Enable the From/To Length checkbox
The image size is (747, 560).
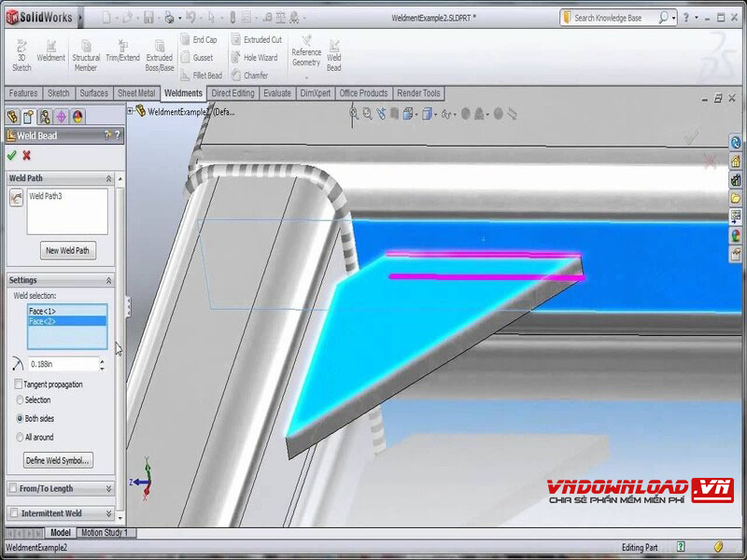[x=13, y=488]
